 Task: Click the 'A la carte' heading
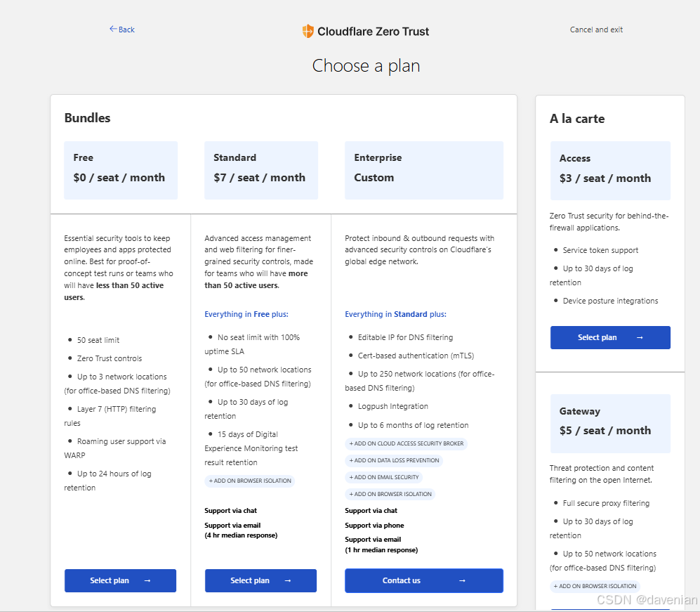pyautogui.click(x=577, y=118)
